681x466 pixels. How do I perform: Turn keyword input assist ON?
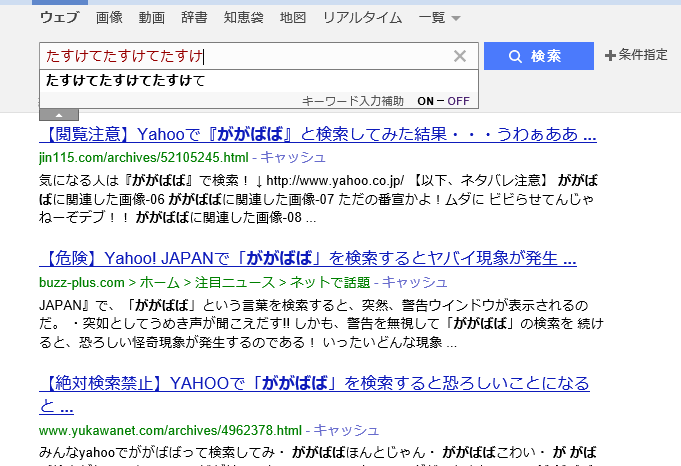[426, 101]
